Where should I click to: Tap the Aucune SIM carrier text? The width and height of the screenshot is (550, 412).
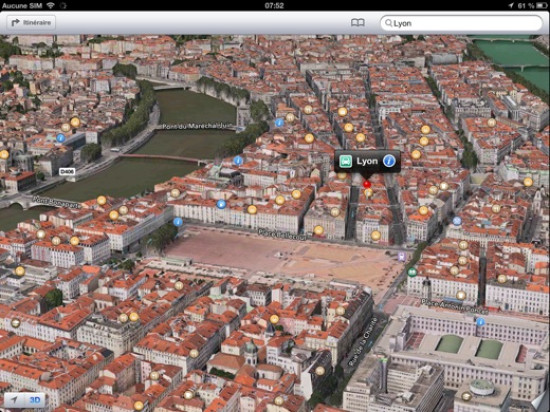point(22,5)
